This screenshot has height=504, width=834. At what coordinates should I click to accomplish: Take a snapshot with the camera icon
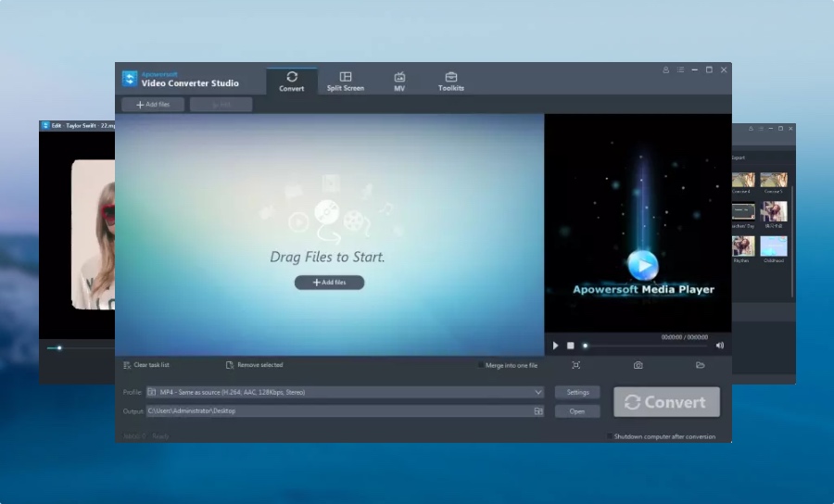coord(638,365)
